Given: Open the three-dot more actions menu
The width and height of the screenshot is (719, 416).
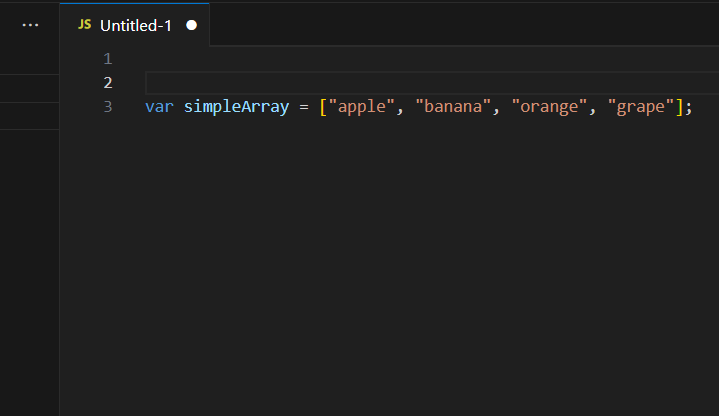Looking at the screenshot, I should pos(30,25).
